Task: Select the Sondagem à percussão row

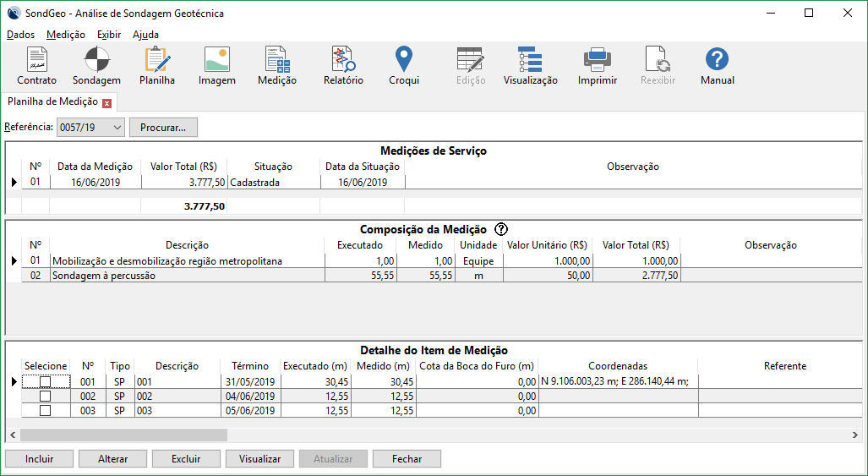Action: [442, 275]
